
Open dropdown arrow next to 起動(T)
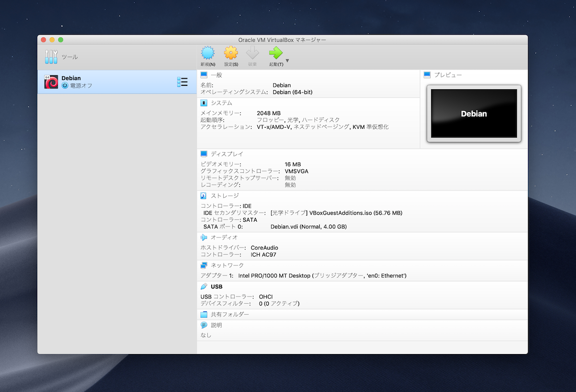point(287,61)
